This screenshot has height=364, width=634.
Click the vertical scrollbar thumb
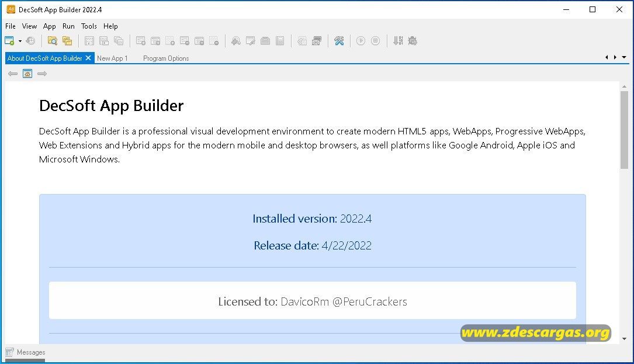624,130
